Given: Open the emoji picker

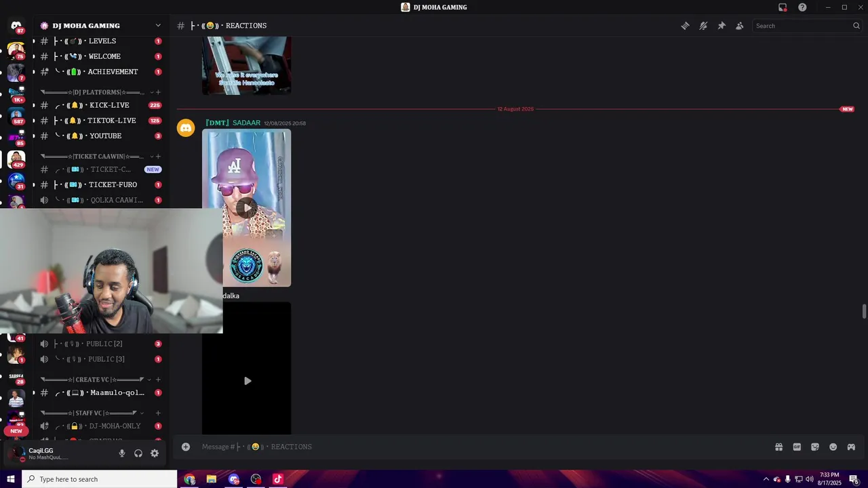Looking at the screenshot, I should tap(833, 447).
